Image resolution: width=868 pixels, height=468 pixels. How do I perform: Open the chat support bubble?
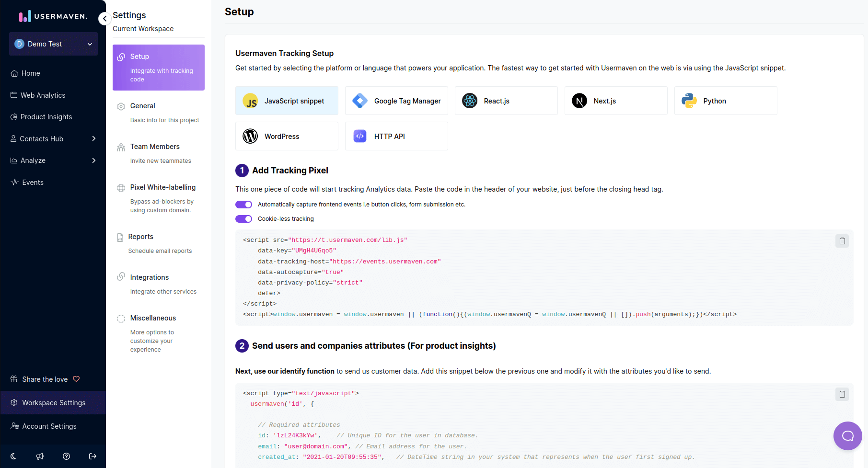click(x=847, y=435)
